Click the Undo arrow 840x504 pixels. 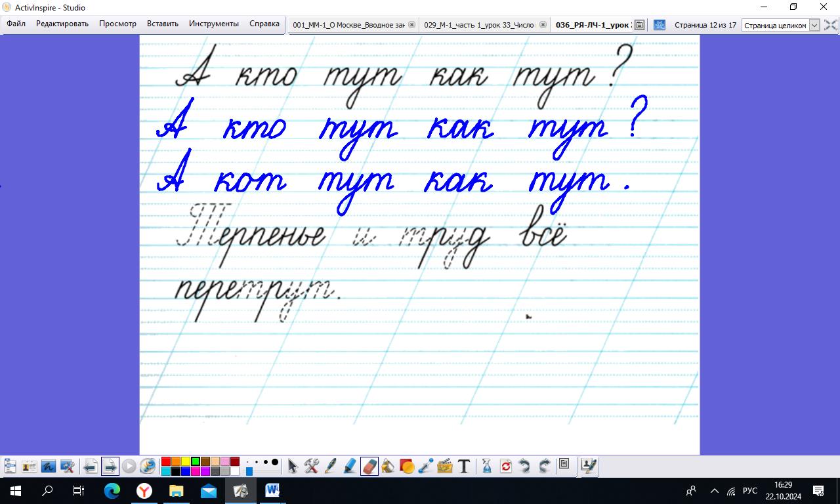point(524,466)
